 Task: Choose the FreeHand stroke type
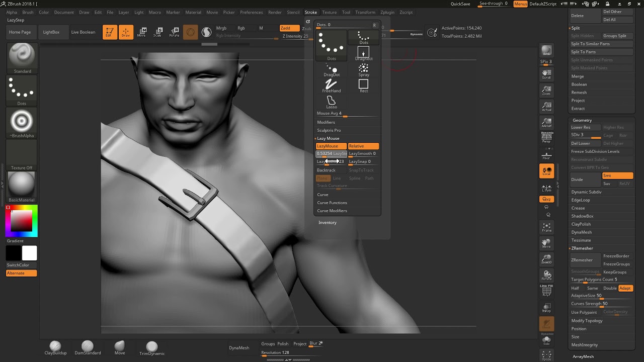coord(332,86)
